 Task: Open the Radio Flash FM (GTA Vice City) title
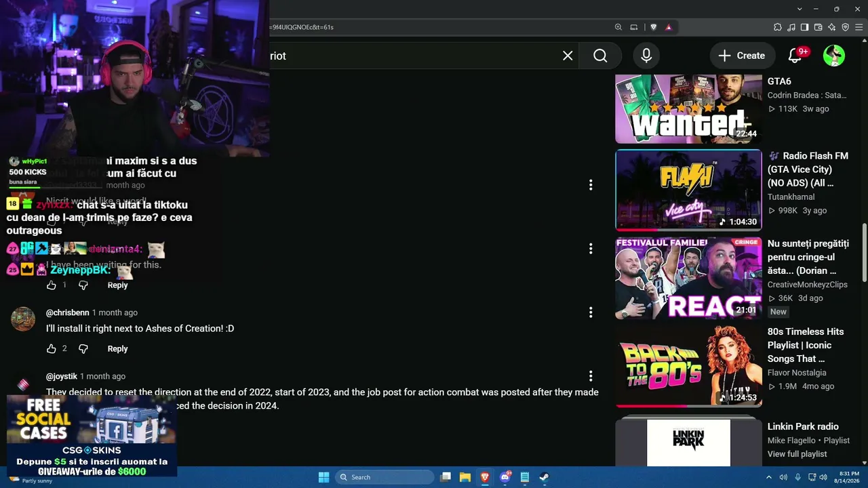(808, 169)
